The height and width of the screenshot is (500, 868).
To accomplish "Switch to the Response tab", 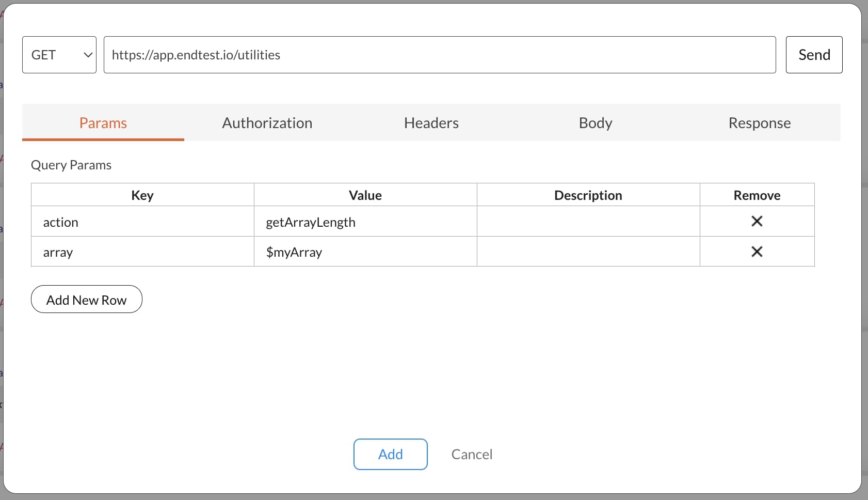I will (x=759, y=123).
